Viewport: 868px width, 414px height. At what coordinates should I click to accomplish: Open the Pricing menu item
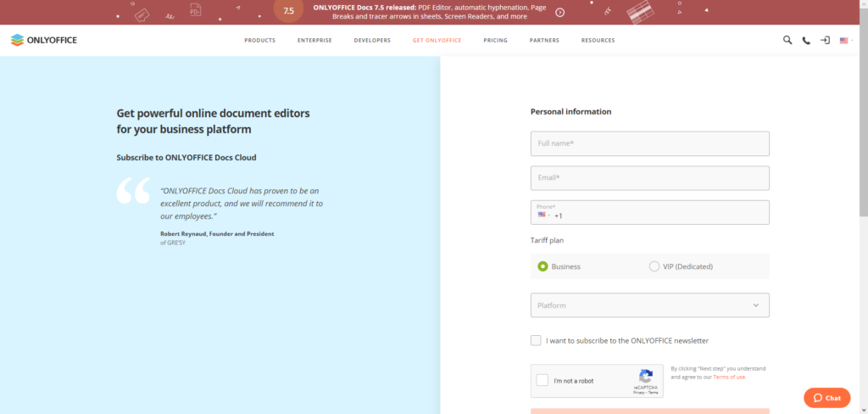point(495,40)
